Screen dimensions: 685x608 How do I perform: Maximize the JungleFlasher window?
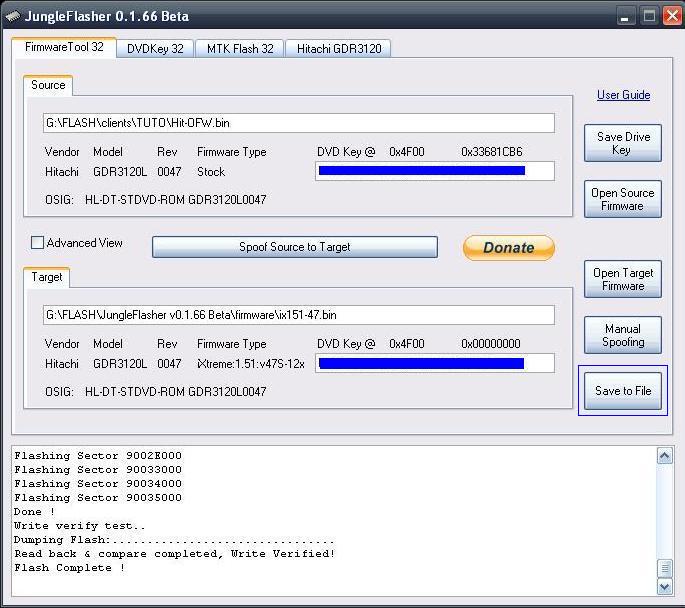649,17
